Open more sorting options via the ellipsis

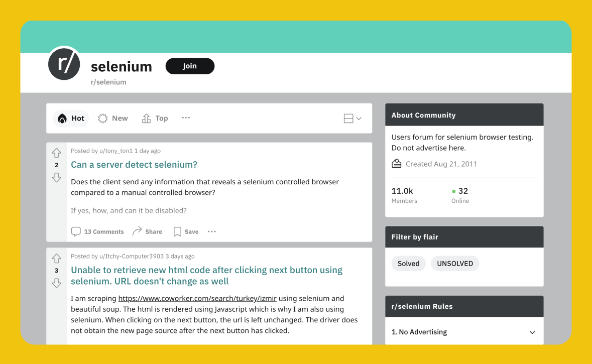point(186,117)
